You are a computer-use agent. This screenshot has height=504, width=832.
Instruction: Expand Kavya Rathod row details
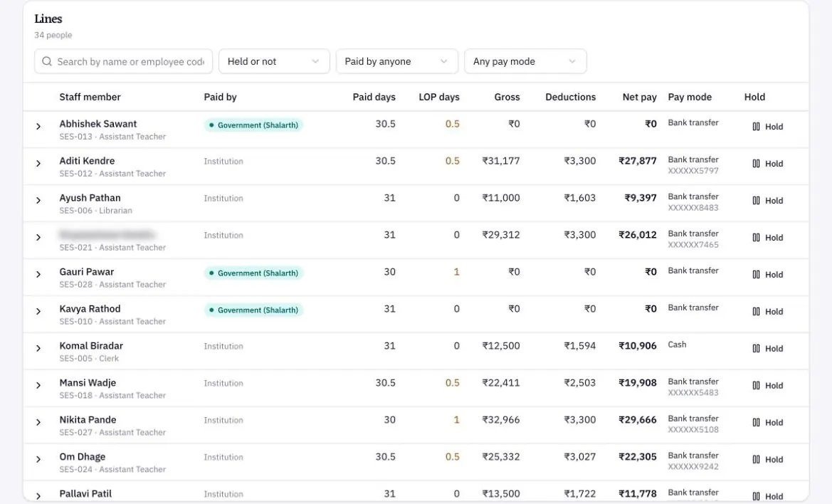[x=38, y=311]
